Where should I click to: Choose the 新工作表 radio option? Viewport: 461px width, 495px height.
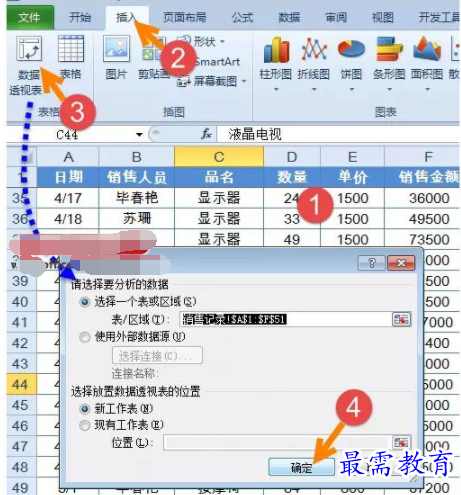(85, 409)
